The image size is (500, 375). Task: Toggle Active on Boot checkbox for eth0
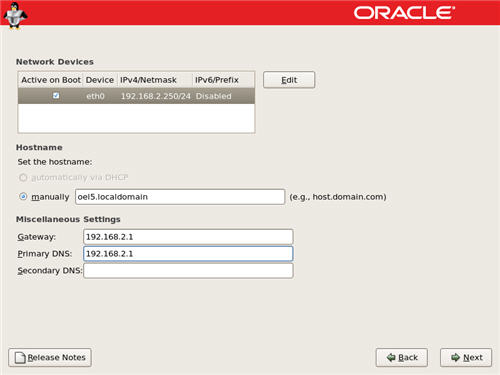point(56,96)
